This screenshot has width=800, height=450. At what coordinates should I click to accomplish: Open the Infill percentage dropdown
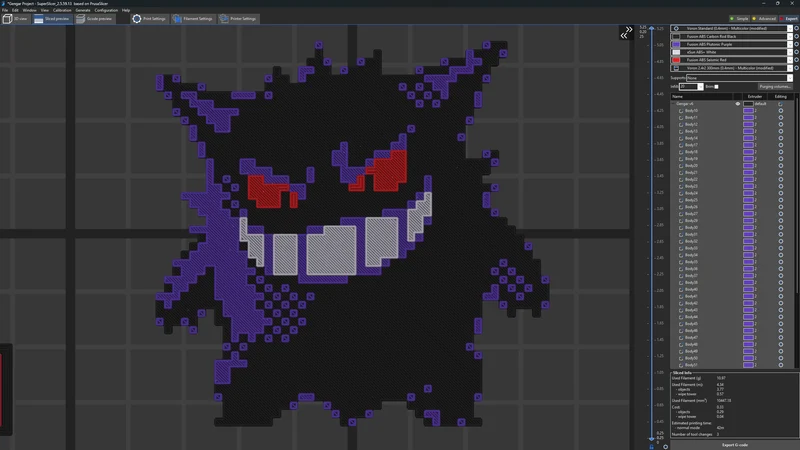pos(691,87)
